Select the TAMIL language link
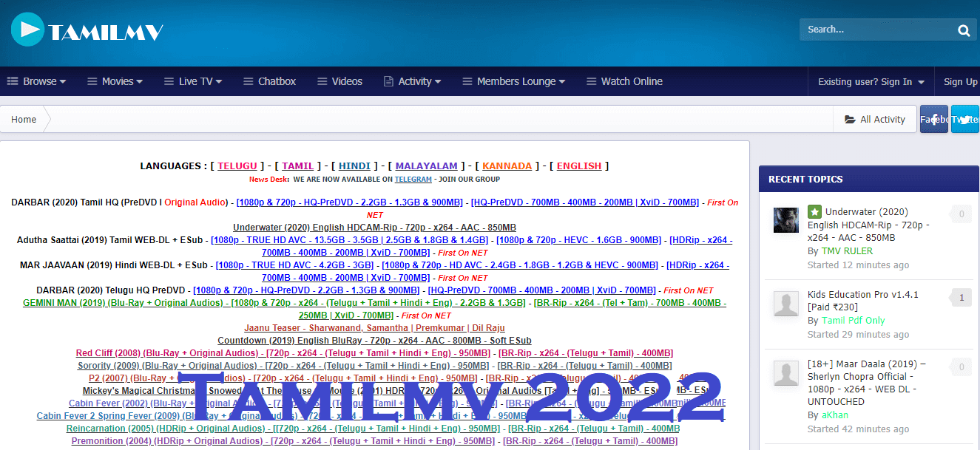 click(298, 166)
